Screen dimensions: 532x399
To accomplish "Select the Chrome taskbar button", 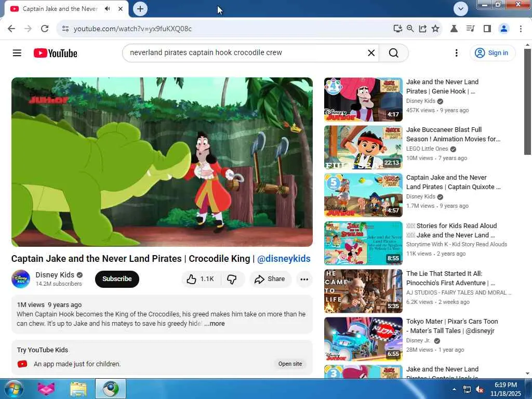I will click(111, 389).
